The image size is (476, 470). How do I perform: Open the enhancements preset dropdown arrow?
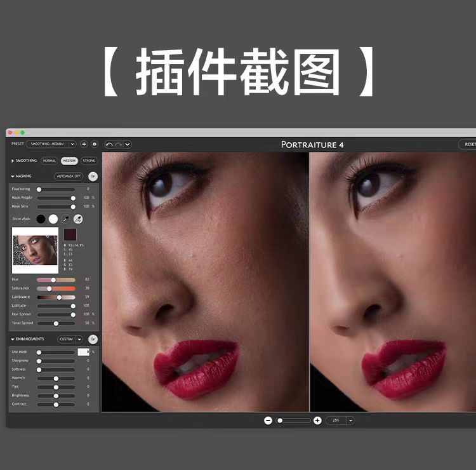click(x=79, y=339)
